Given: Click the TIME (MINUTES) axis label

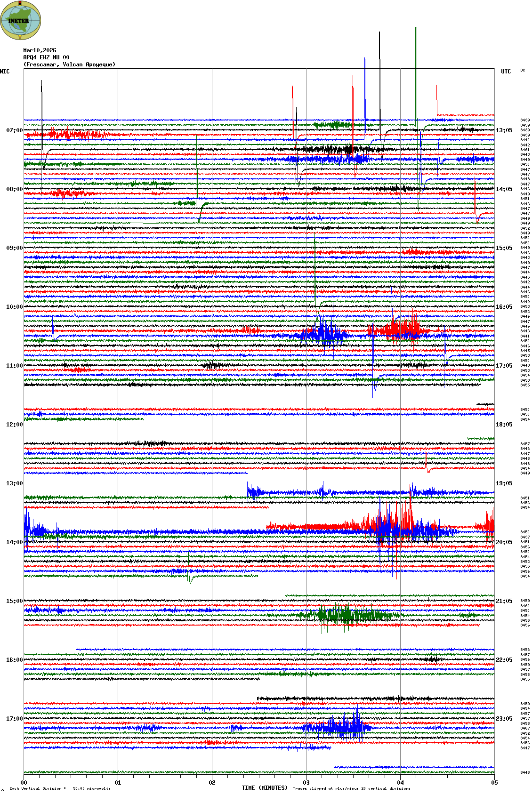Looking at the screenshot, I should tap(265, 788).
